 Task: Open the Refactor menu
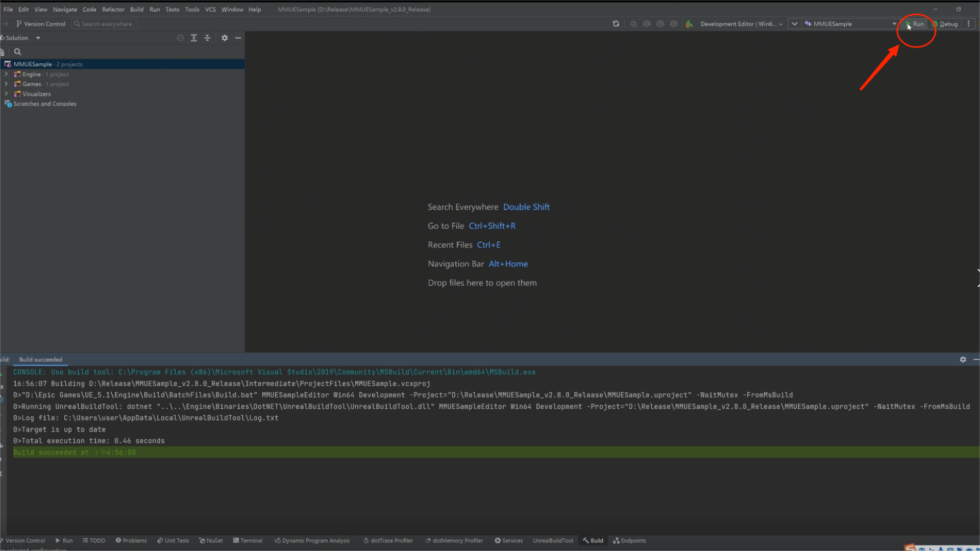[x=113, y=9]
